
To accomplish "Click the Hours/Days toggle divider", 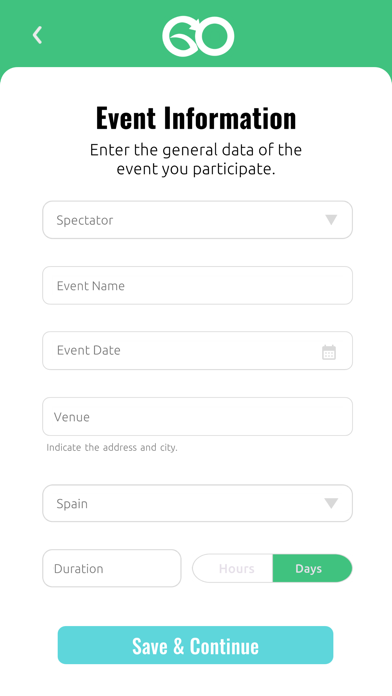I will click(273, 568).
